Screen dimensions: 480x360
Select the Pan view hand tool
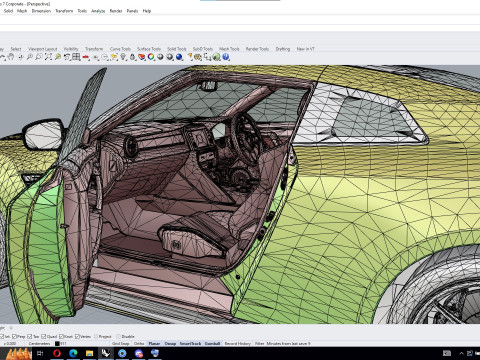pyautogui.click(x=11, y=57)
